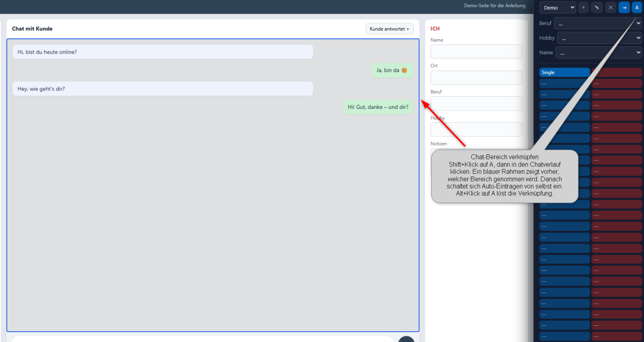Click the Kunde antwortet button
This screenshot has width=644, height=342.
click(x=389, y=29)
